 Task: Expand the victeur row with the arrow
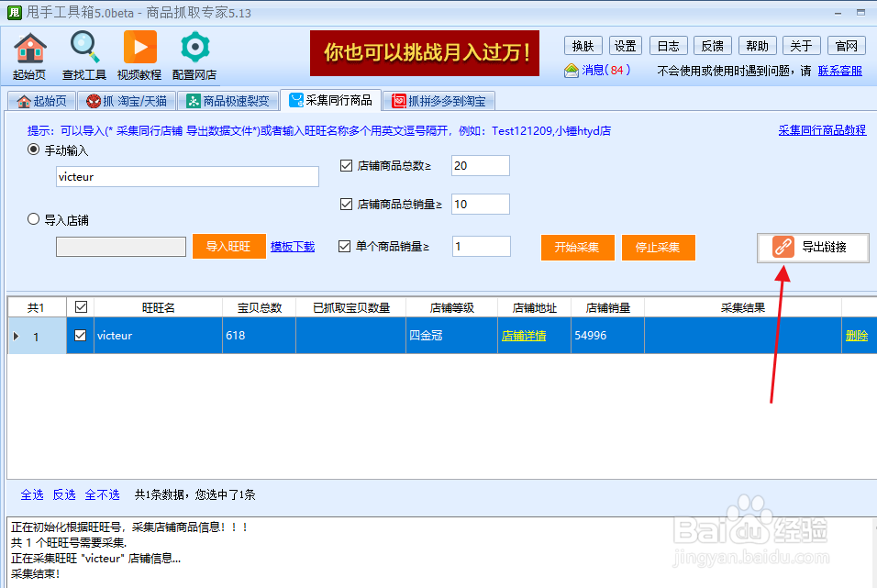[17, 335]
